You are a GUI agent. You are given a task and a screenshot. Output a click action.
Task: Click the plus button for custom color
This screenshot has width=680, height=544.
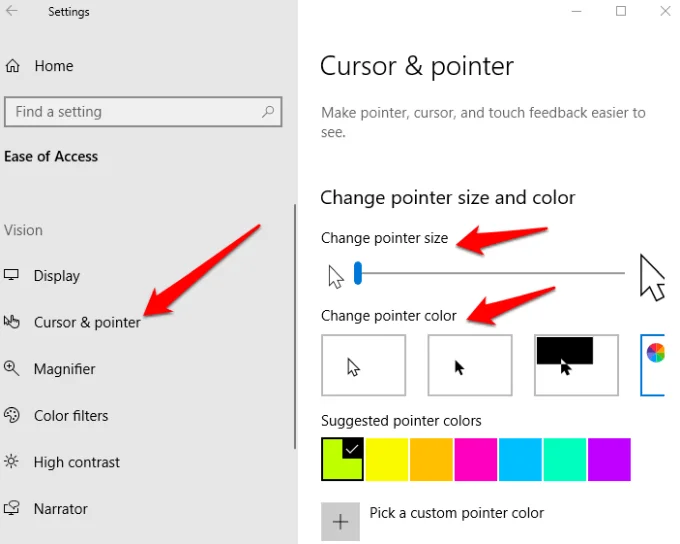tap(340, 521)
